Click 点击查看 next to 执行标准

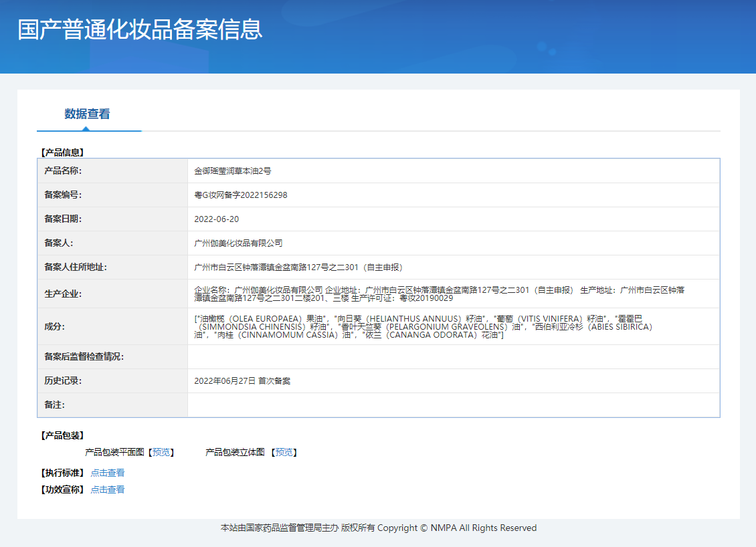click(109, 472)
